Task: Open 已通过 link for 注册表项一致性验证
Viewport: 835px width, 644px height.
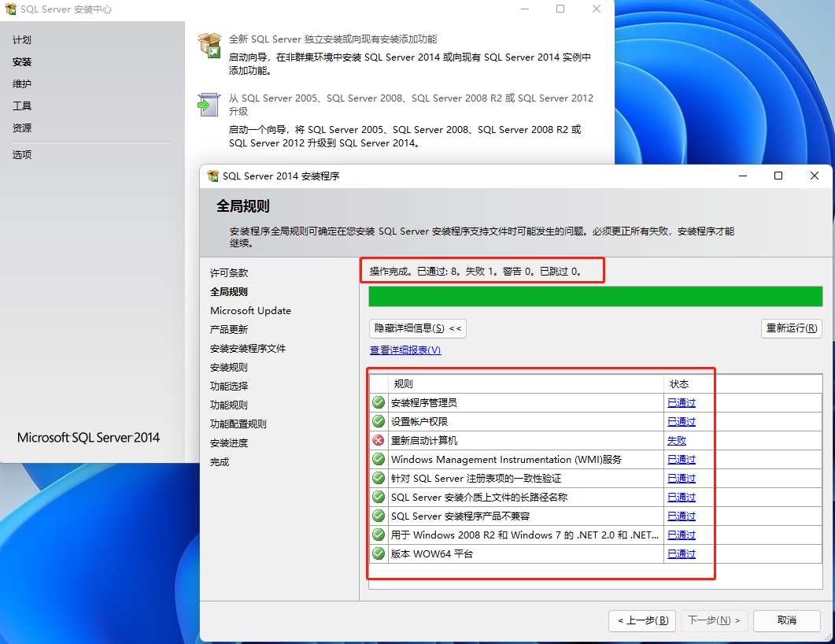Action: [682, 479]
